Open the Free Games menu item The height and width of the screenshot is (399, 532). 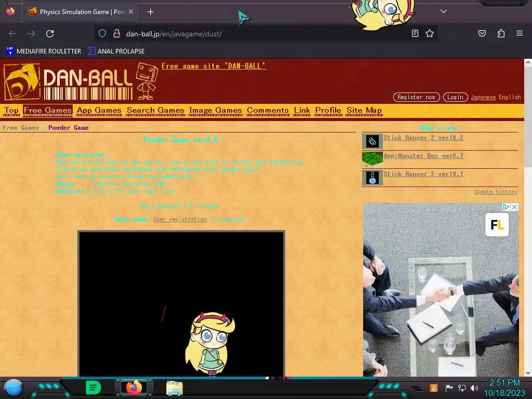click(x=47, y=110)
